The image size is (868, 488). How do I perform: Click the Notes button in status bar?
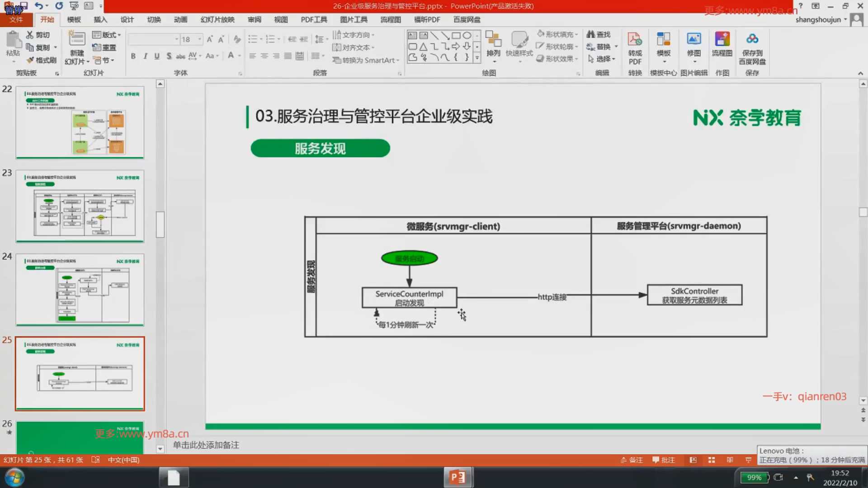(x=632, y=460)
